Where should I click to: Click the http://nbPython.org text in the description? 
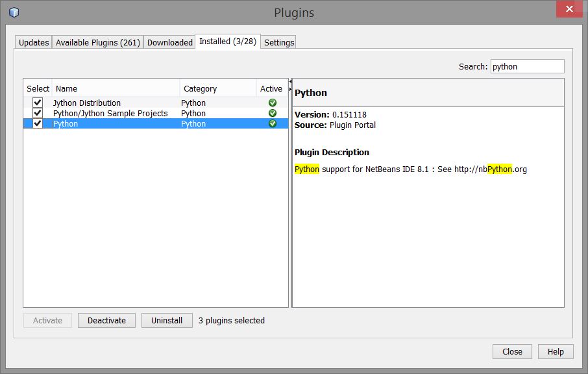[x=491, y=169]
